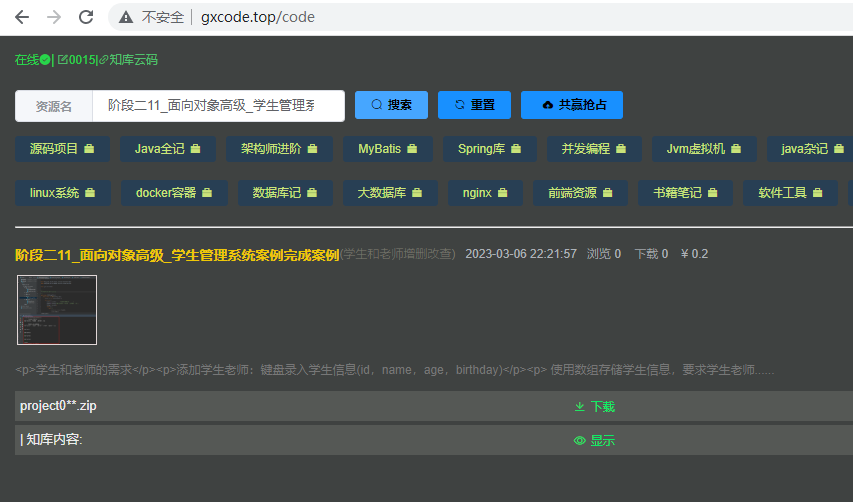Click the 共赢抢占 upload button
This screenshot has width=853, height=502.
click(572, 105)
